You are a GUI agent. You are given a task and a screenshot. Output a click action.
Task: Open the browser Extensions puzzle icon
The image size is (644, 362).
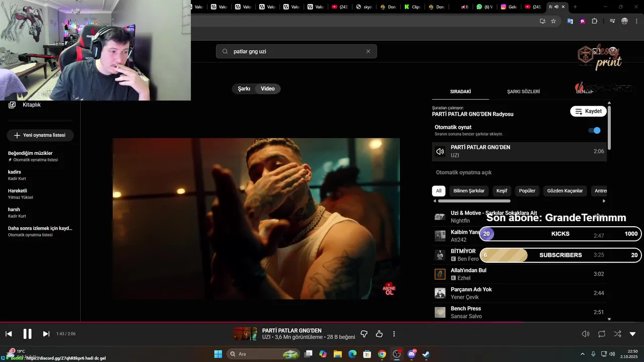tap(595, 21)
